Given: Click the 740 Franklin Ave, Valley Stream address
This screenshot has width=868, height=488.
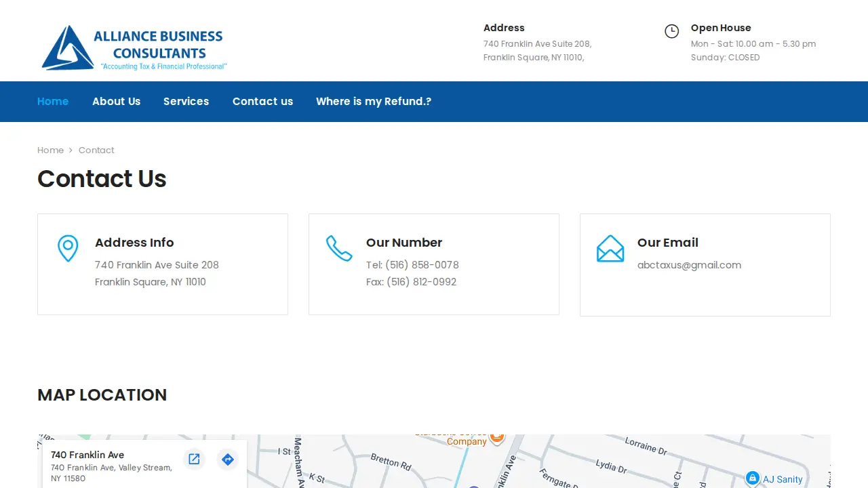Looking at the screenshot, I should [x=111, y=473].
